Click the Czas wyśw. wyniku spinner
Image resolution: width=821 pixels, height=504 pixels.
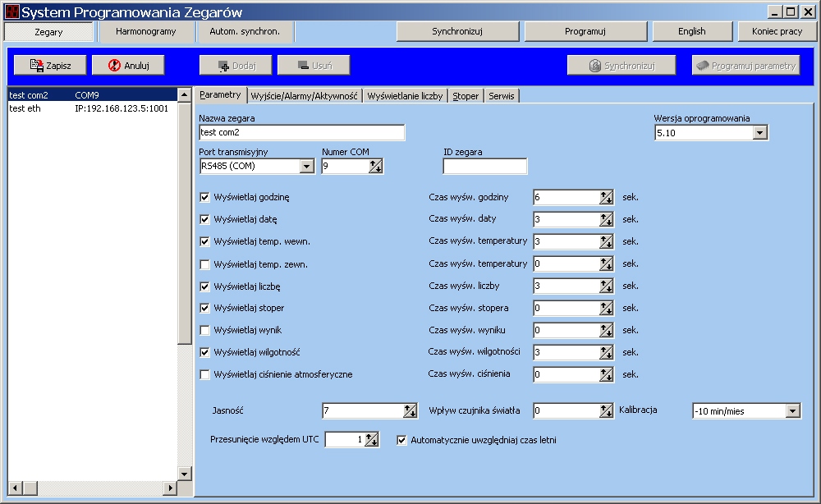(607, 330)
